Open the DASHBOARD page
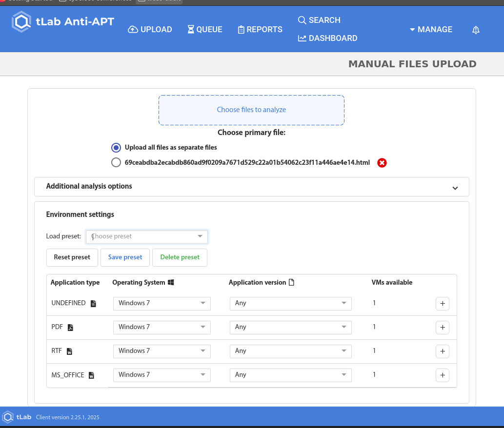 (x=327, y=38)
